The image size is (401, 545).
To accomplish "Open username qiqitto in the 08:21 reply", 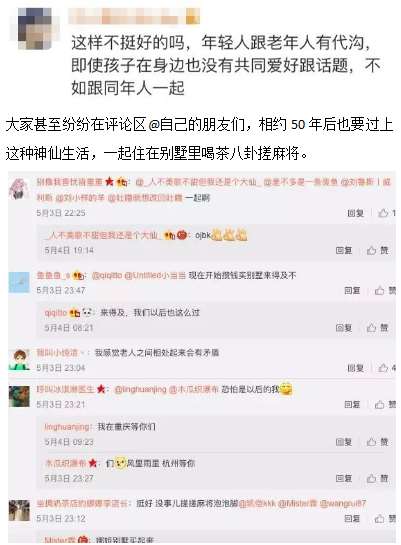I will [56, 312].
